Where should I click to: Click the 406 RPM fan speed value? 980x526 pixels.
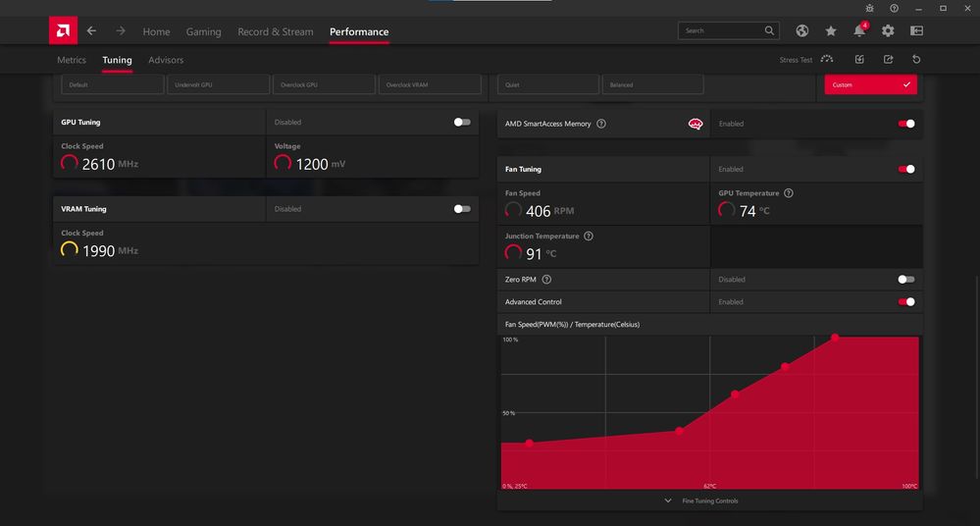pos(539,211)
